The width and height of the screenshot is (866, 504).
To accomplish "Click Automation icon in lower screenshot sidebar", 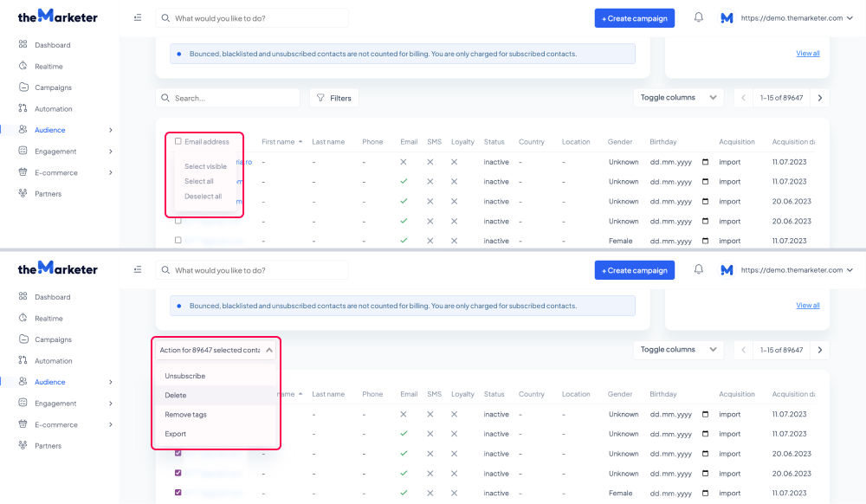I will 23,360.
